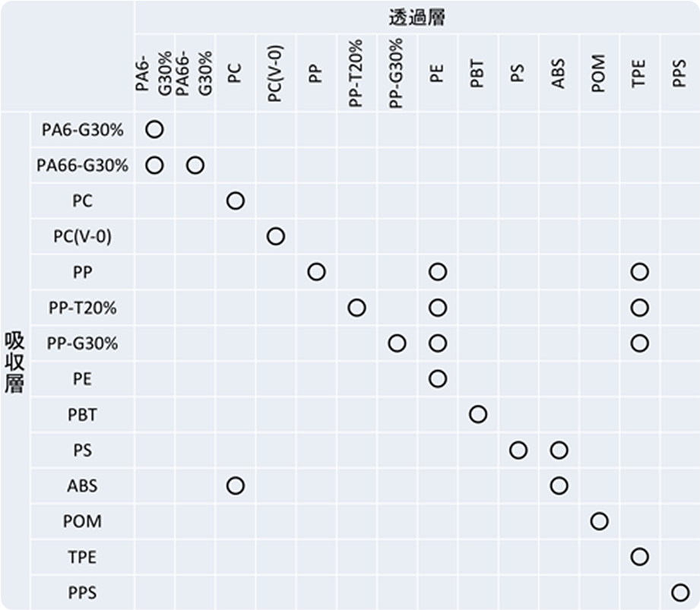Select the POM row label
Viewport: 700px width, 610px height.
pos(83,521)
